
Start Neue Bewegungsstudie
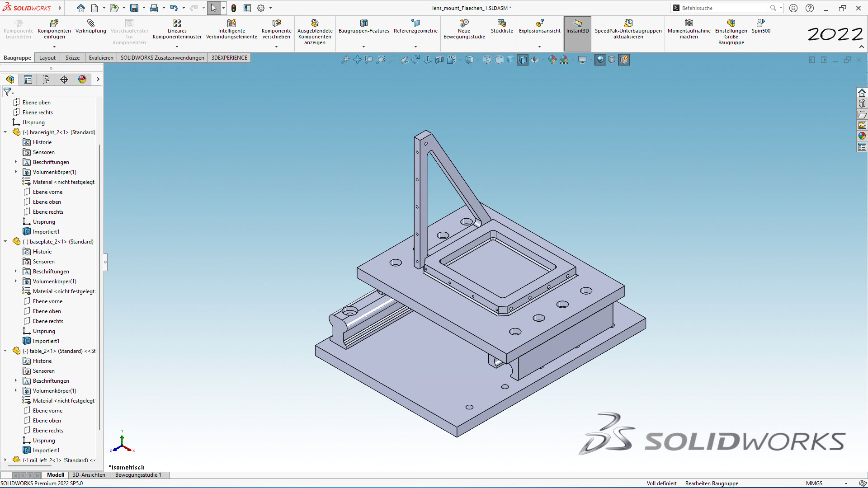464,29
